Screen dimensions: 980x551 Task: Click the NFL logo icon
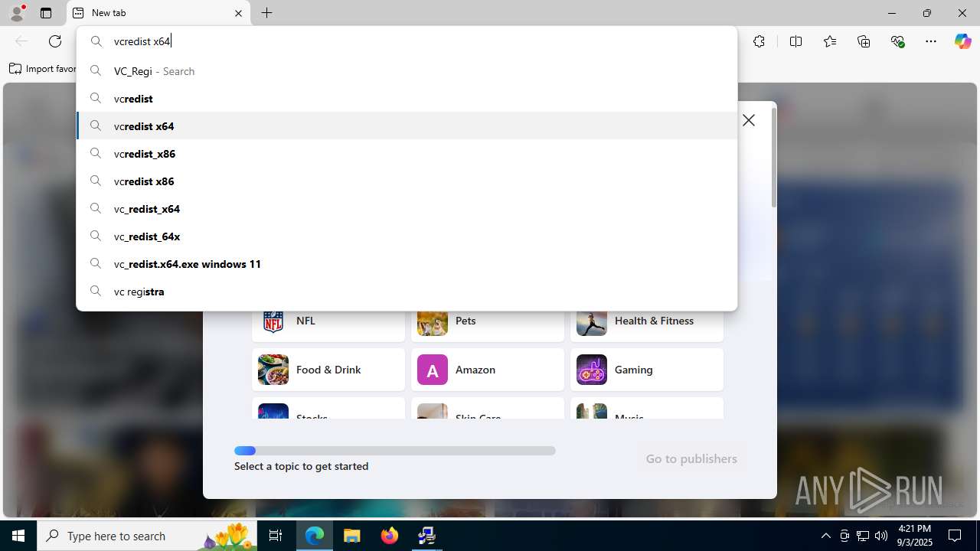(273, 321)
